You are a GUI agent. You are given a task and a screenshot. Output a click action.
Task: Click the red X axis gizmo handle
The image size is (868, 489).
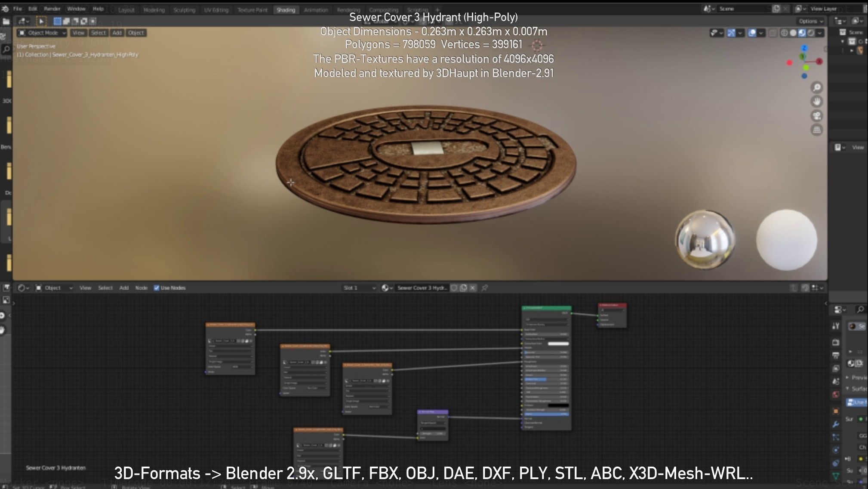click(x=819, y=62)
